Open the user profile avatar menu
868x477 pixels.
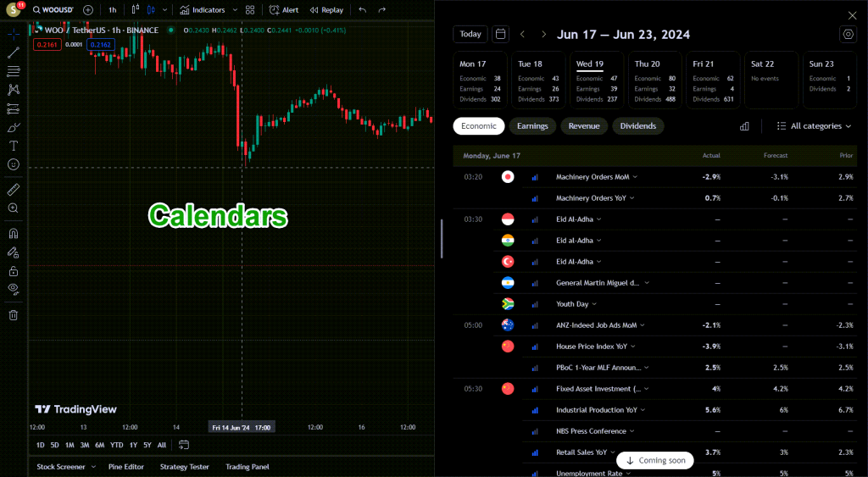pos(14,10)
